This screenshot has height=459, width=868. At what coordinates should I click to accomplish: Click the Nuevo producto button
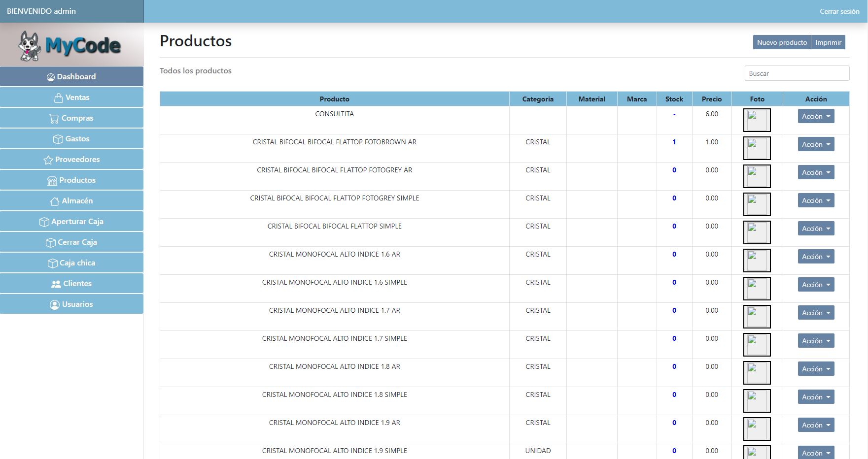tap(782, 42)
